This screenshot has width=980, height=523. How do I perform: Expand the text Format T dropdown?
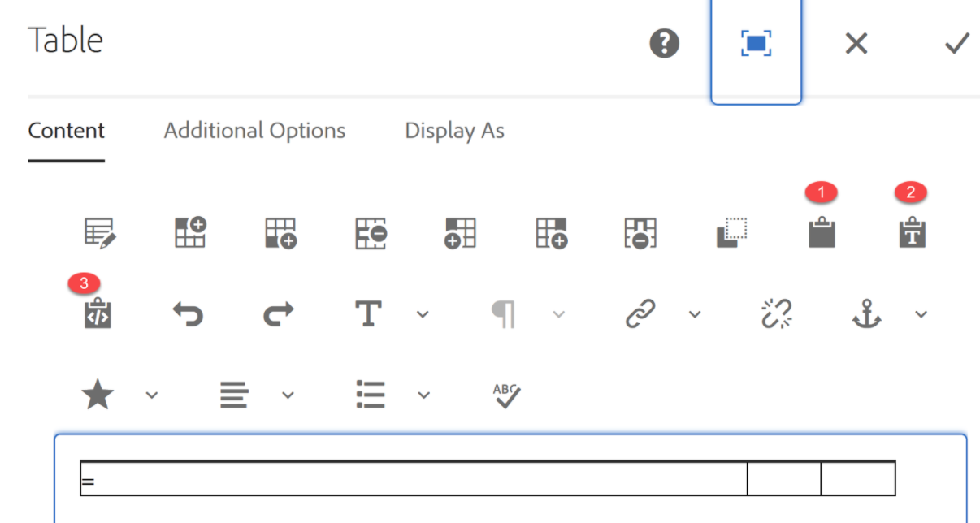pyautogui.click(x=423, y=314)
